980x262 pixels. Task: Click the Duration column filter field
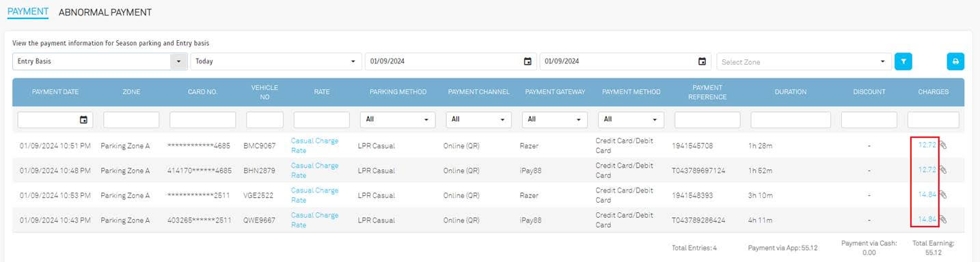point(791,119)
